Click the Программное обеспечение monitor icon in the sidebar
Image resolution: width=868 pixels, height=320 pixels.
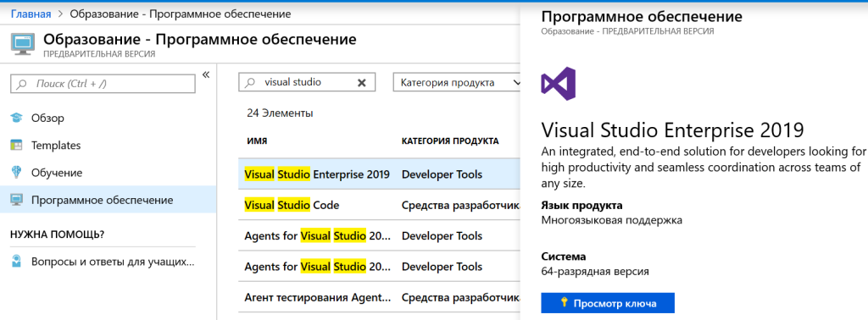[x=17, y=200]
